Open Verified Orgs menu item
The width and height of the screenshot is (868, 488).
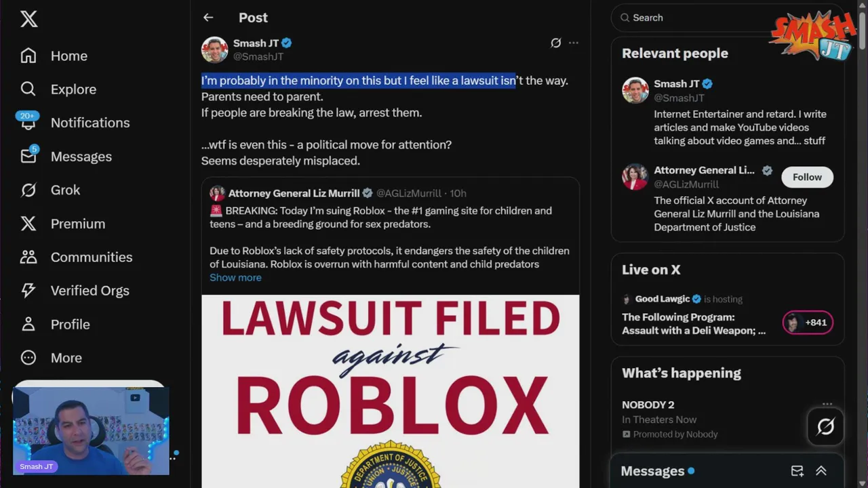point(90,291)
